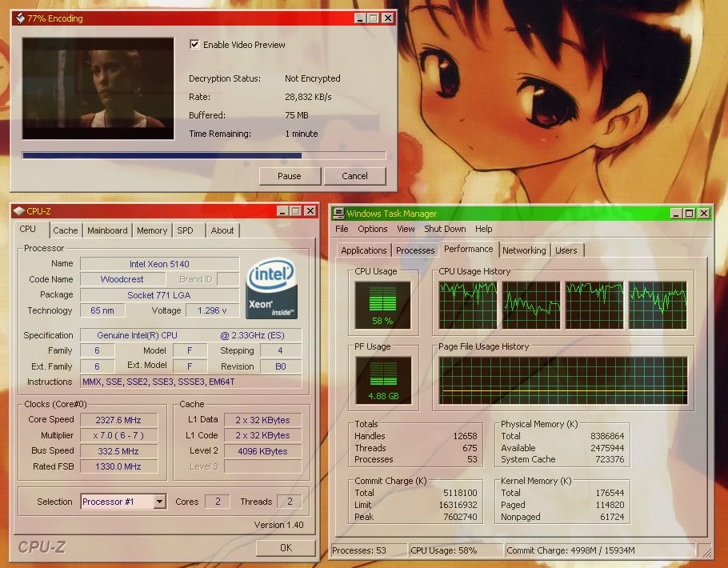
Task: Open the Processor #1 selection dropdown
Action: click(x=159, y=502)
